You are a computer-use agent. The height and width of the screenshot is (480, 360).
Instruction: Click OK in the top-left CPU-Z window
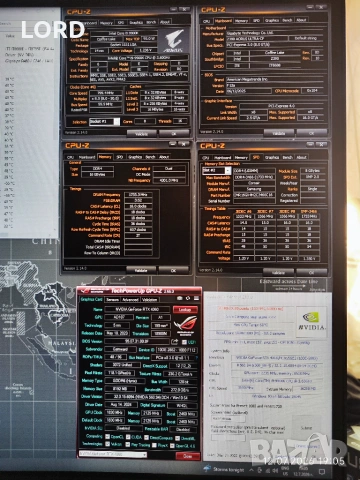point(174,133)
